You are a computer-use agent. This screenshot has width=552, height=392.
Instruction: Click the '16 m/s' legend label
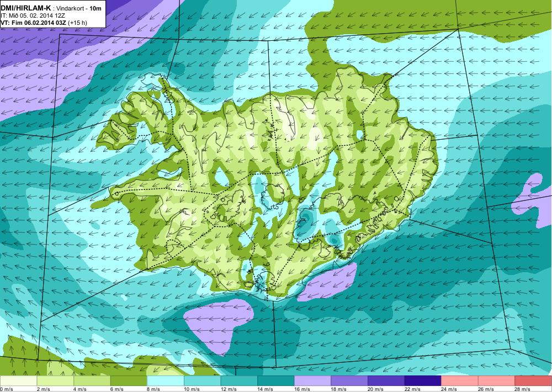click(302, 389)
